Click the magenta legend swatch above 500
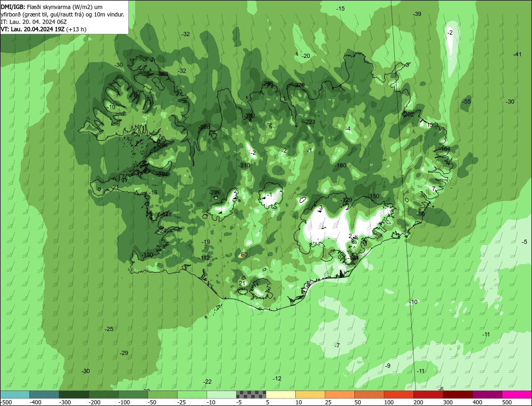The width and height of the screenshot is (532, 406). pos(517,394)
